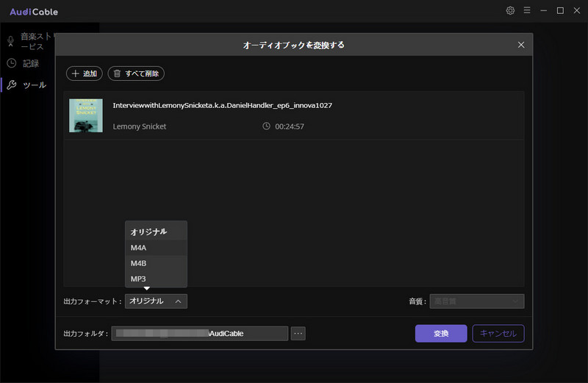The height and width of the screenshot is (383, 588).
Task: Collapse the 出力フォーマット dropdown
Action: [x=156, y=301]
